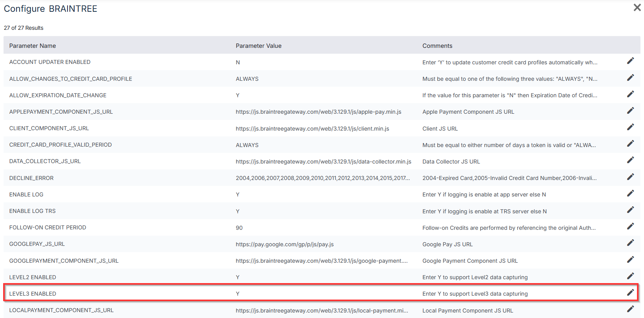Screen dimensions: 644x318
Task: Edit the ENABLE LOG parameter
Action: (x=630, y=193)
